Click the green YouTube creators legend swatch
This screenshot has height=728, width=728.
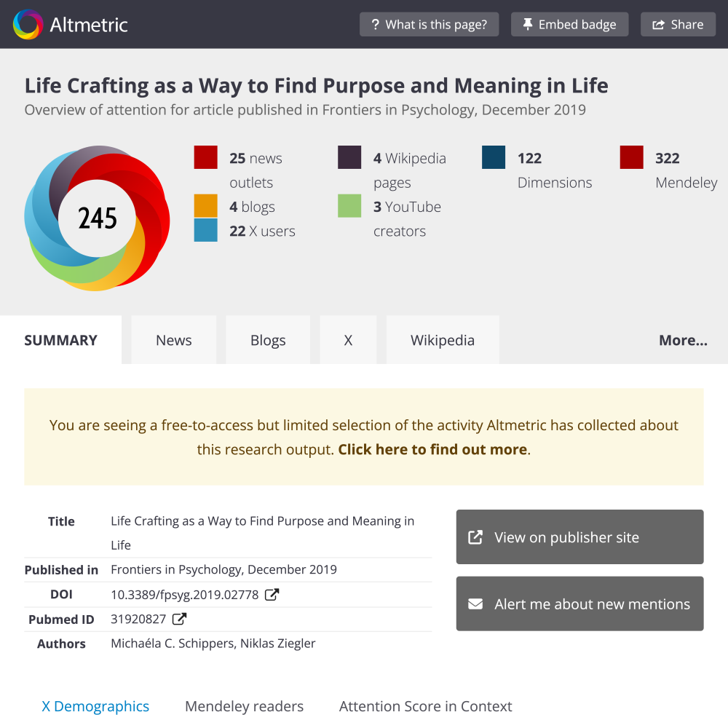[x=349, y=205]
